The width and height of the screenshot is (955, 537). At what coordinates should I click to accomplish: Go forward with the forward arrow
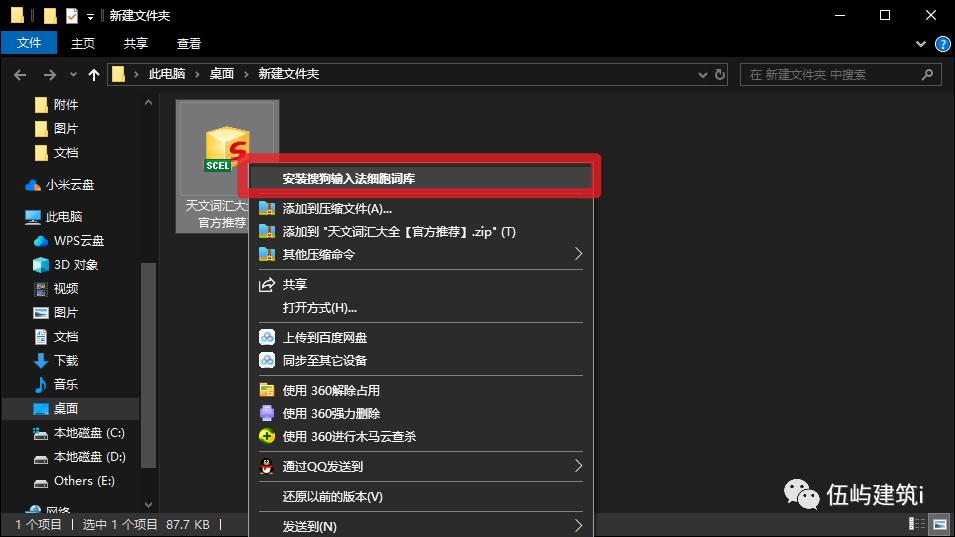click(x=50, y=75)
